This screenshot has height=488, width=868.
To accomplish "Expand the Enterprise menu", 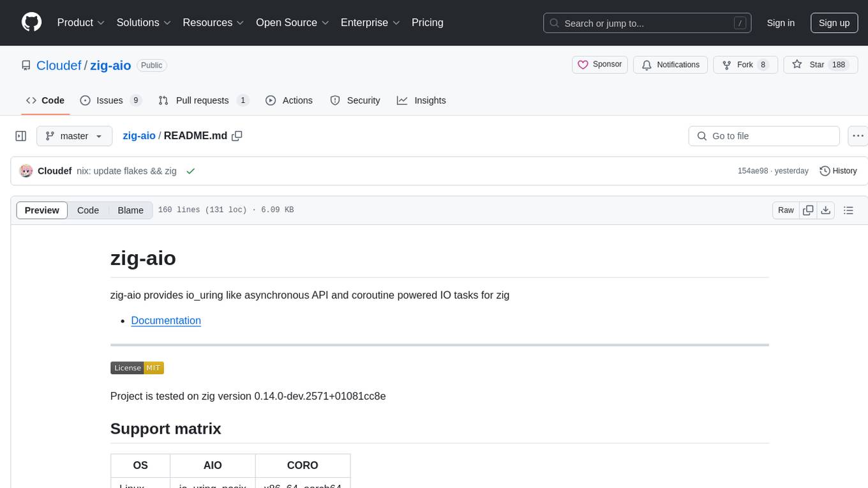I will click(370, 22).
